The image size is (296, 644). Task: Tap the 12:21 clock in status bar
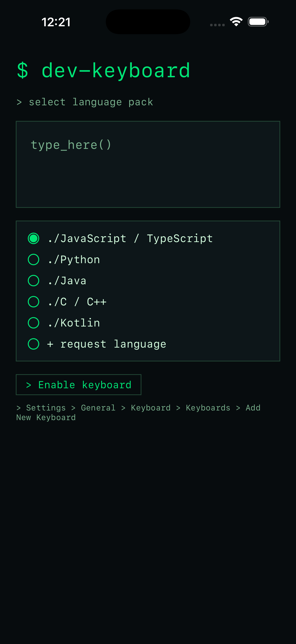[x=56, y=22]
